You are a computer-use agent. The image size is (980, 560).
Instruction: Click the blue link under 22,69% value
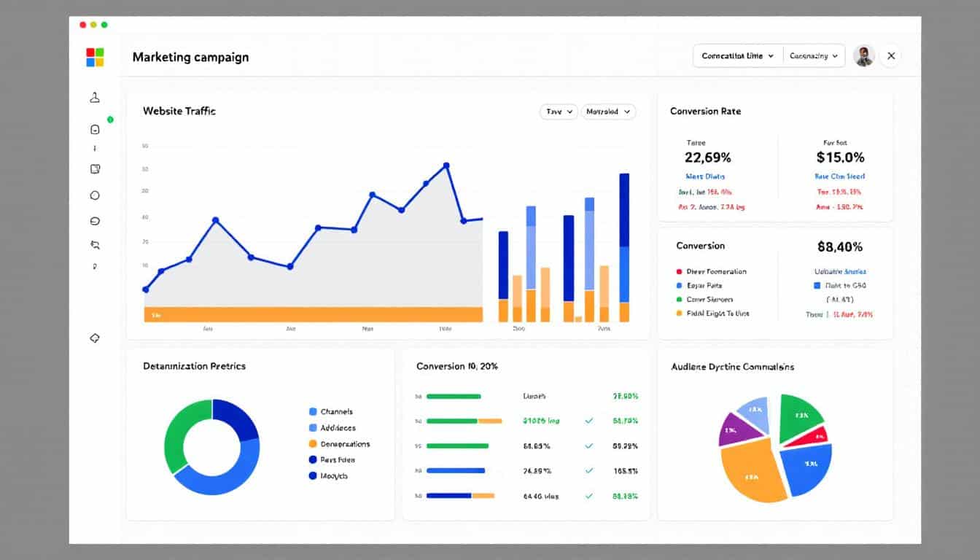click(705, 176)
